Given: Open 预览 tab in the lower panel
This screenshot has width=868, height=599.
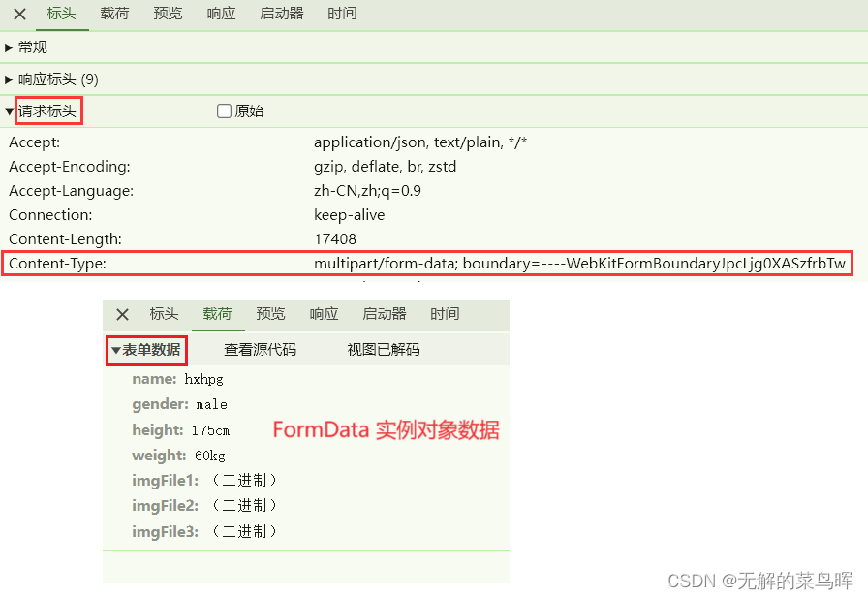Looking at the screenshot, I should pos(270,314).
